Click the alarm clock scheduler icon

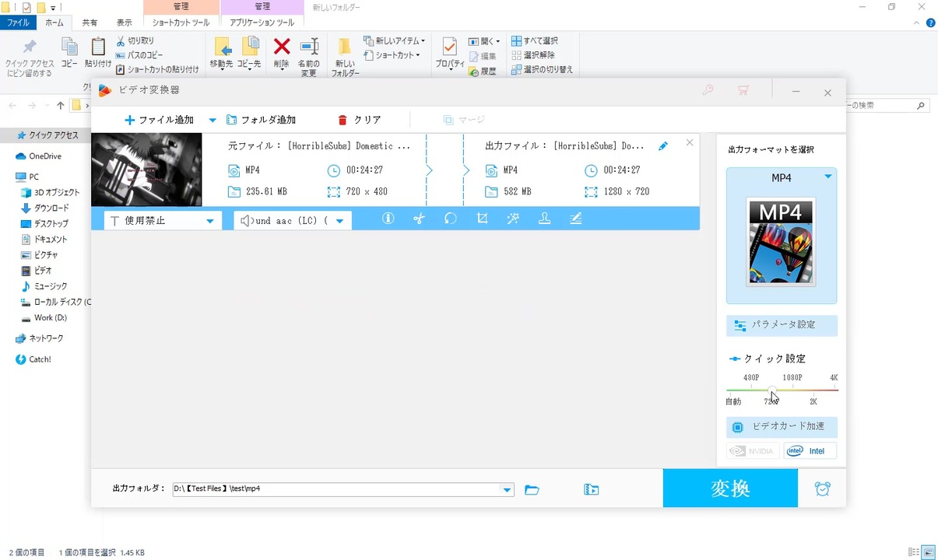tap(823, 488)
